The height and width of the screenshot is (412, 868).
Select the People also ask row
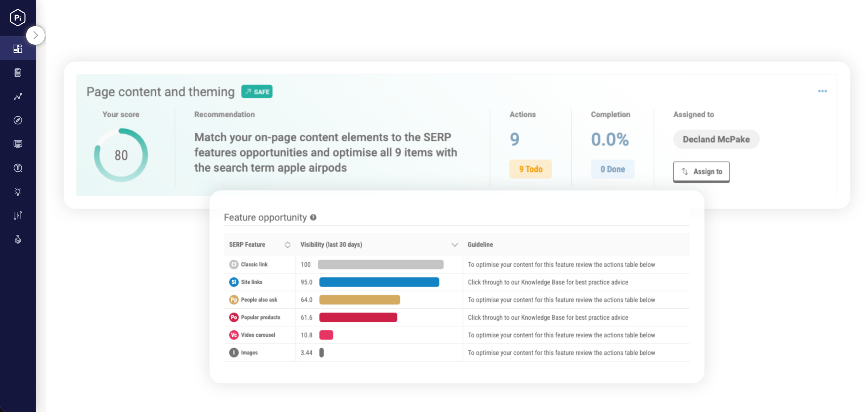click(259, 300)
